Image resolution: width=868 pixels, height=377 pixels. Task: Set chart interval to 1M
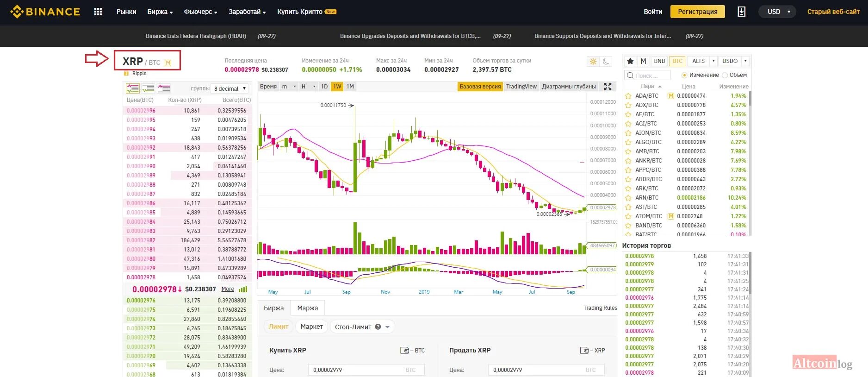(x=350, y=87)
